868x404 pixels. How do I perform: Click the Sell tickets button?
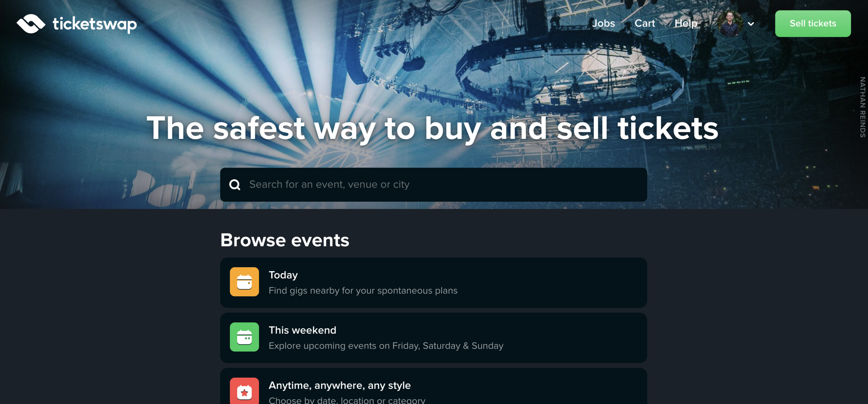point(813,24)
